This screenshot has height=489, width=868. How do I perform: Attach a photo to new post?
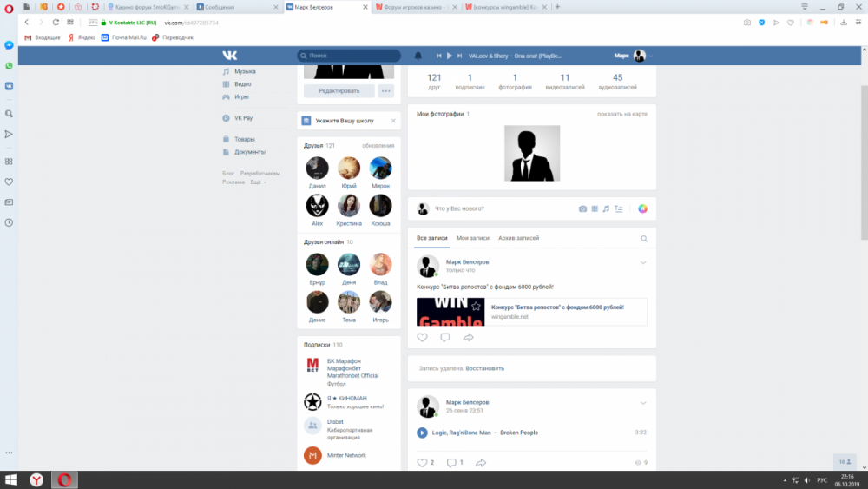583,208
